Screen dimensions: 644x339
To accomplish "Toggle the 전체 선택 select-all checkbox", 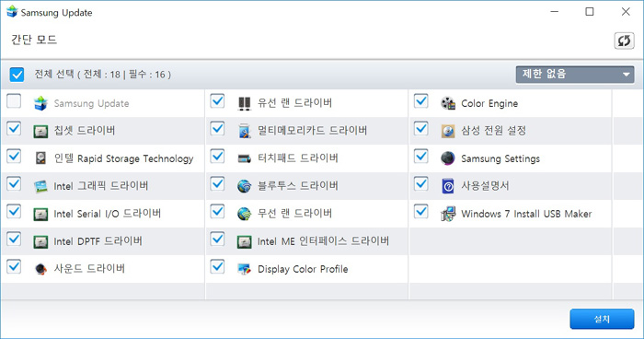I will (17, 75).
